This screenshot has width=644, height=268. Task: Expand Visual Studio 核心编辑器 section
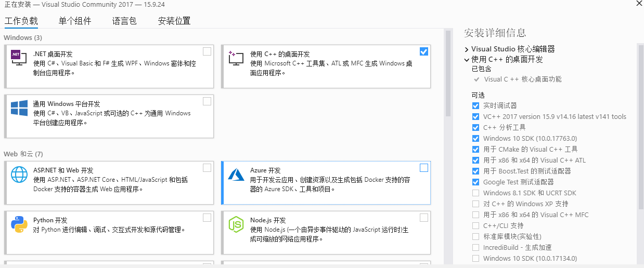pos(467,49)
